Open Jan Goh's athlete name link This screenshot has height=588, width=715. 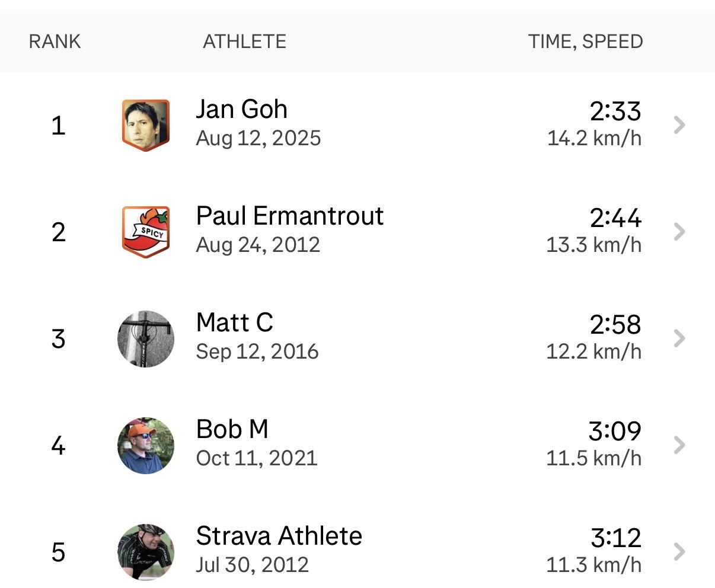(241, 110)
